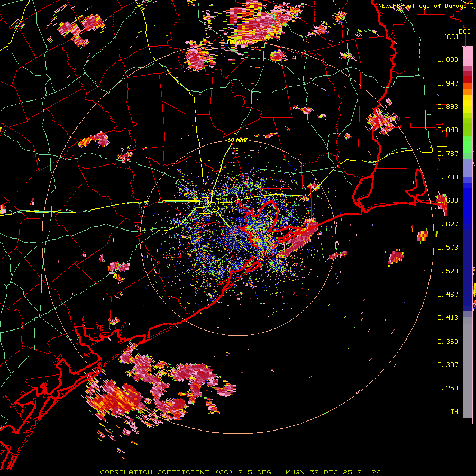The width and height of the screenshot is (476, 476).
Task: Select the 0.307 legend value
Action: tap(448, 365)
